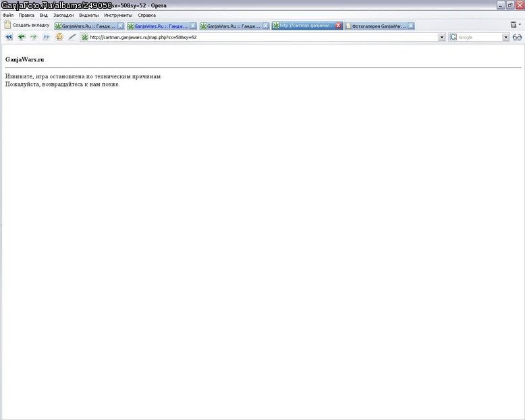Screen dimensions: 525x420
Task: Reload the page with Refresh icon
Action: (x=59, y=37)
